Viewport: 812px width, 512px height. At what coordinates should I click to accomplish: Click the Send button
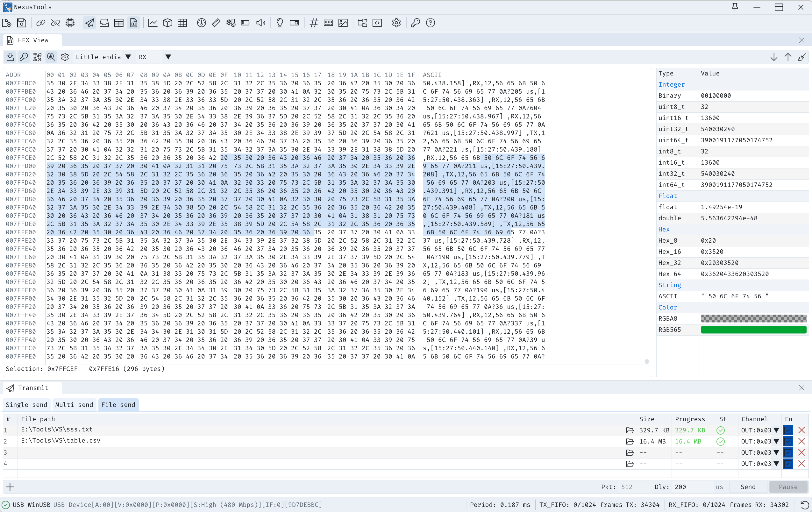[748, 487]
